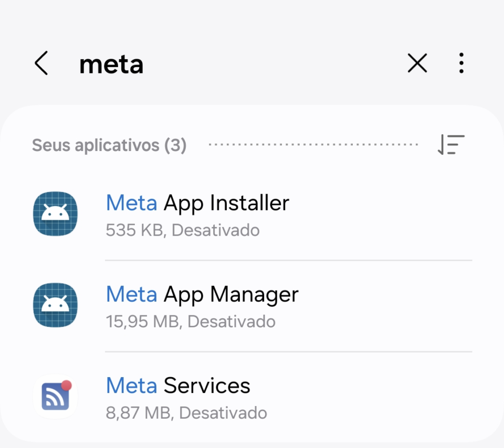
Task: Tap the Meta Services app icon
Action: tap(55, 396)
